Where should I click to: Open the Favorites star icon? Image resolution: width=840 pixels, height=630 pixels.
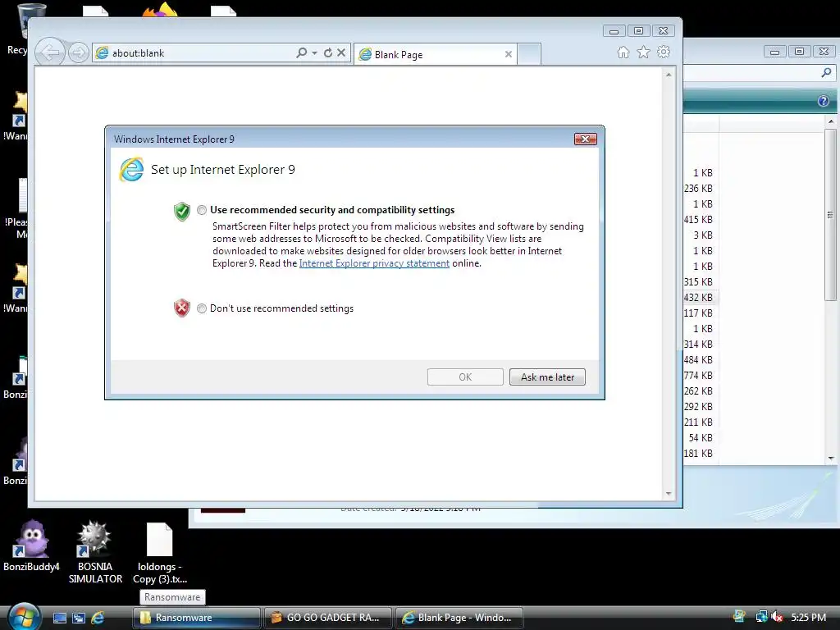coord(643,52)
